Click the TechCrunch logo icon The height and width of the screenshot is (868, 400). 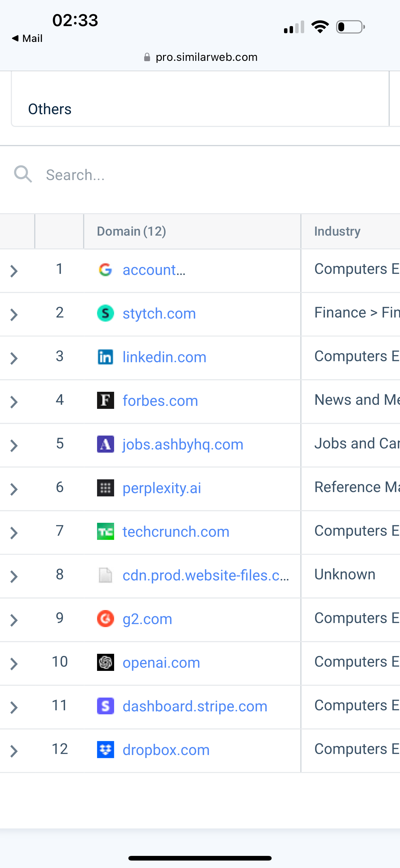pyautogui.click(x=105, y=531)
